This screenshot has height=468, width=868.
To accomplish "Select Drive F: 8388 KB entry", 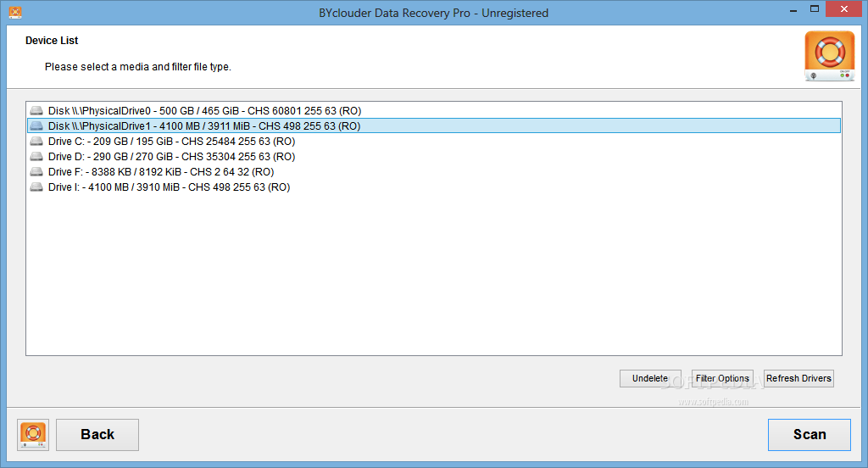I will point(434,172).
